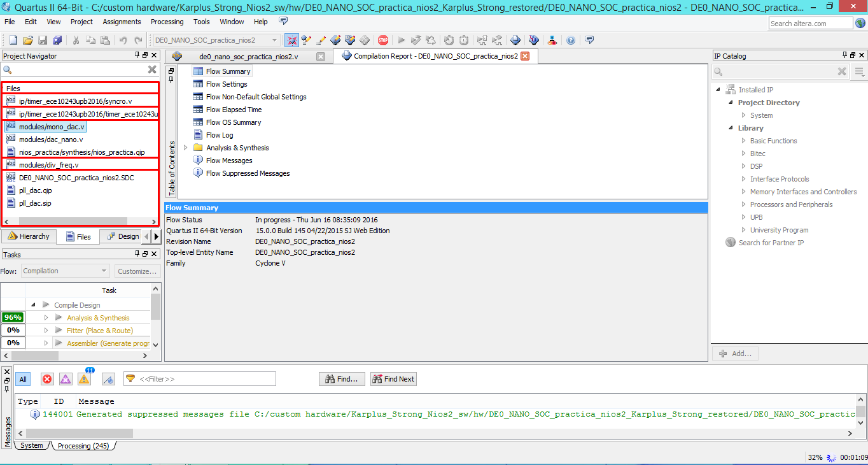Image resolution: width=868 pixels, height=465 pixels.
Task: Click the Find Next button
Action: coord(393,379)
